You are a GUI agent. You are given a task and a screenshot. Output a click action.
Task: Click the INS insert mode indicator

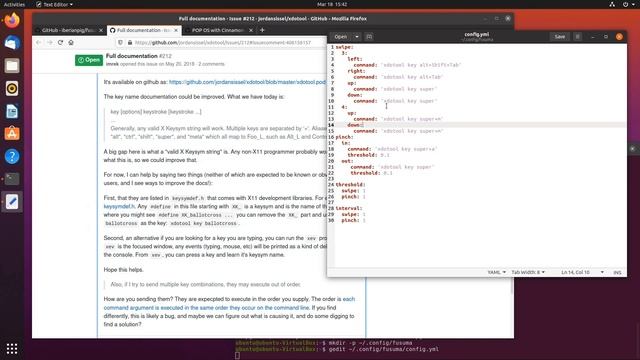click(x=617, y=272)
